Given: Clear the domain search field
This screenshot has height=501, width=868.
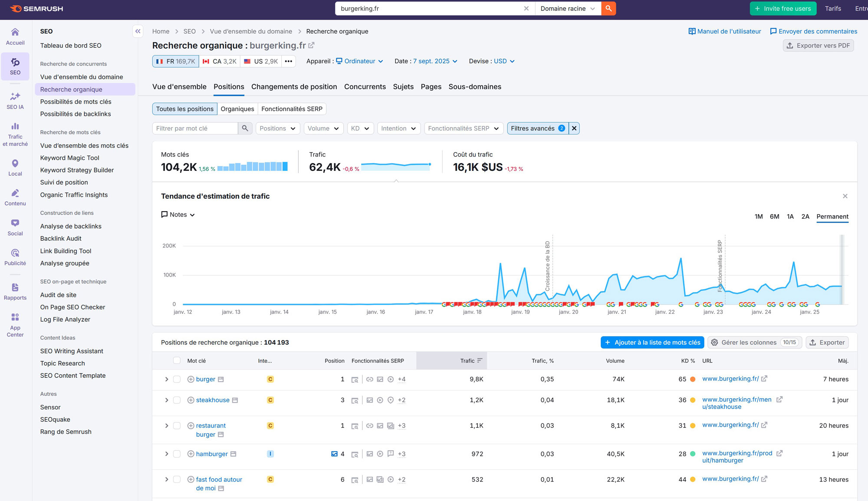Looking at the screenshot, I should 526,8.
